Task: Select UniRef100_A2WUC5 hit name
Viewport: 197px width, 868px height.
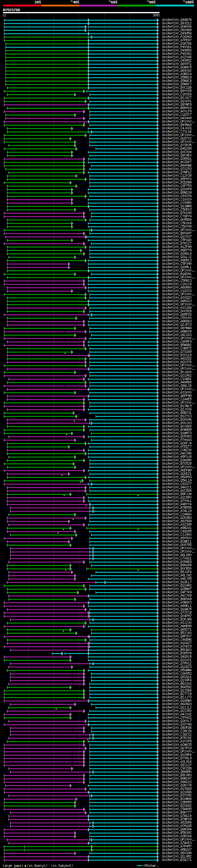Action: click(x=177, y=67)
